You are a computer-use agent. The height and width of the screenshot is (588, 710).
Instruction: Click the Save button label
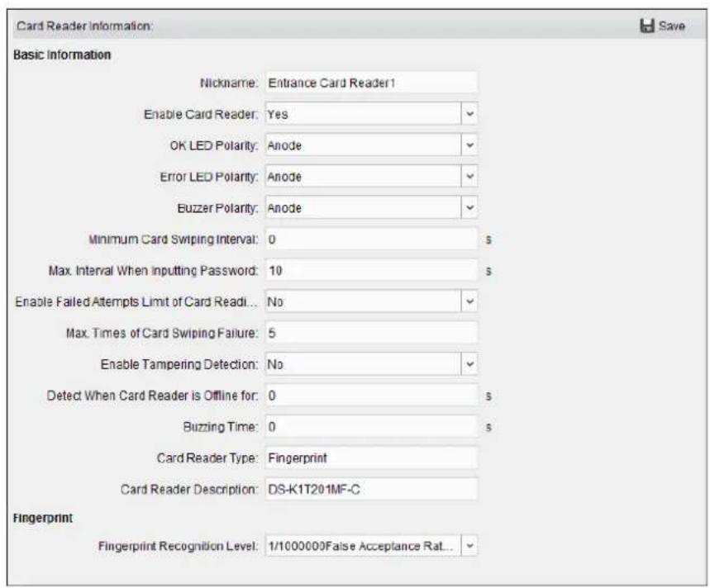671,26
